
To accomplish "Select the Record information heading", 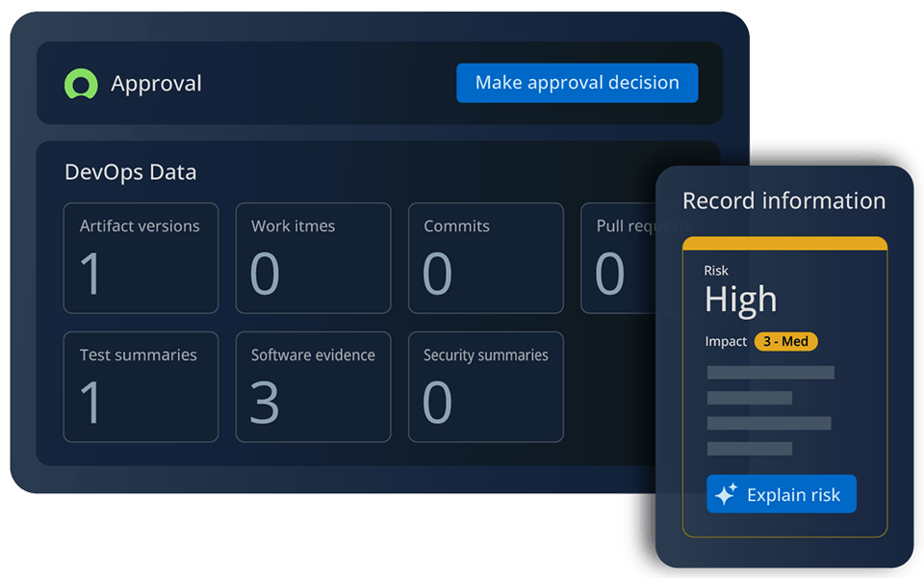I will point(783,201).
